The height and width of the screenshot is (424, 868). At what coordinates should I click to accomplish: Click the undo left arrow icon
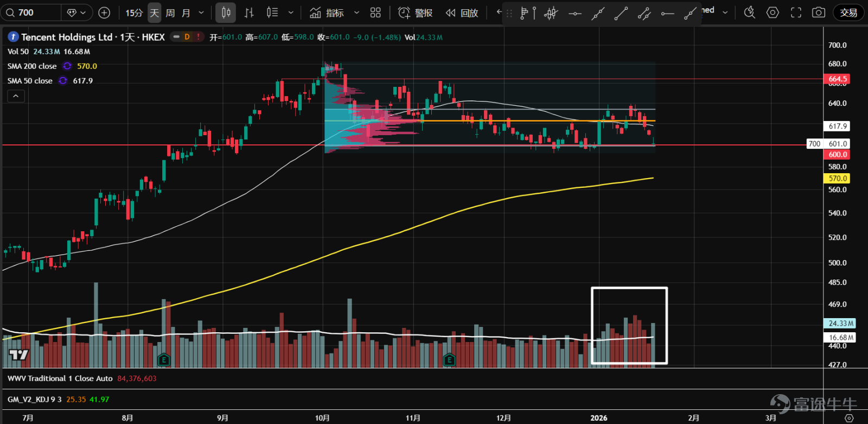[499, 12]
